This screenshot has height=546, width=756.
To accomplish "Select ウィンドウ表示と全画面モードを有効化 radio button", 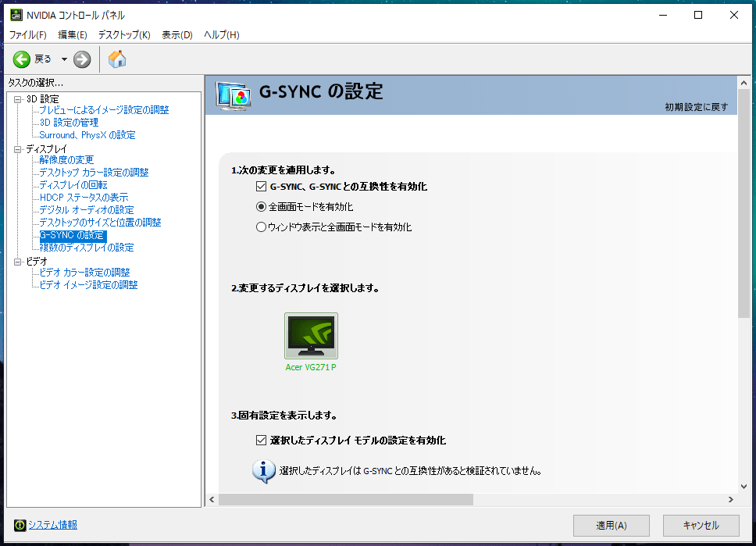I will 261,227.
